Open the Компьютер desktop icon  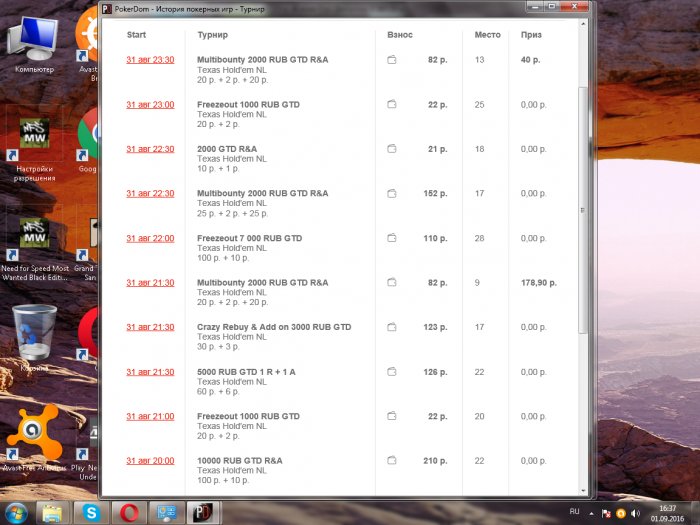pyautogui.click(x=34, y=45)
